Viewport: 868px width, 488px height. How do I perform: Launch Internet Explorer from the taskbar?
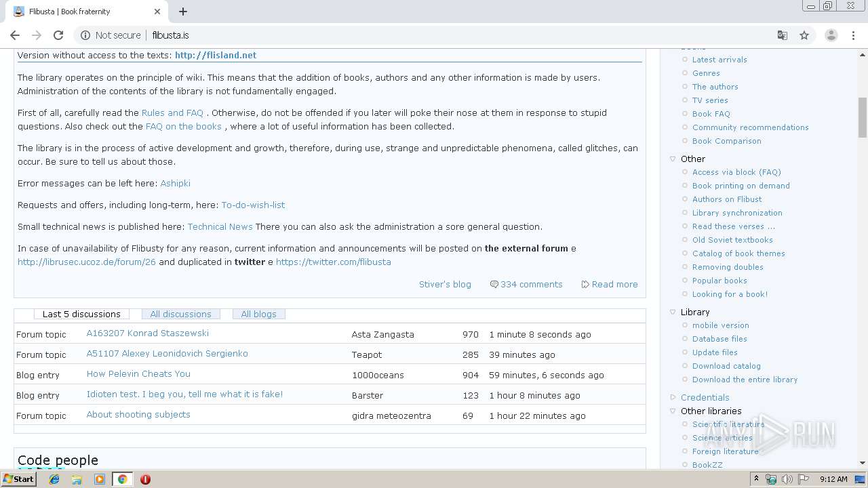(x=54, y=479)
